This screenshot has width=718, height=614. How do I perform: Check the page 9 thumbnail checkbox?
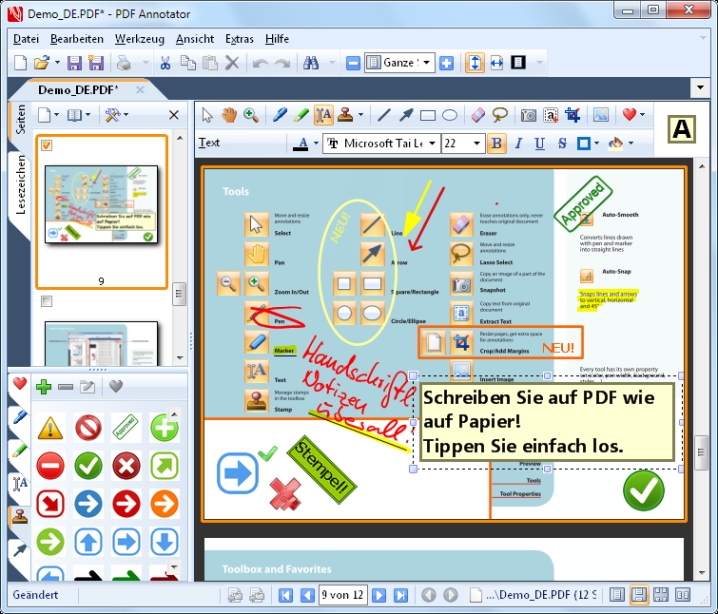[x=46, y=146]
